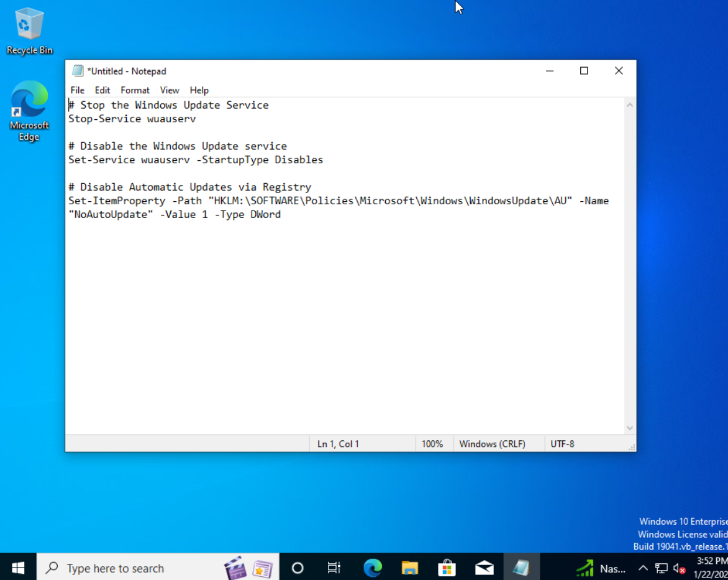Maximize the Notepad window

point(584,71)
